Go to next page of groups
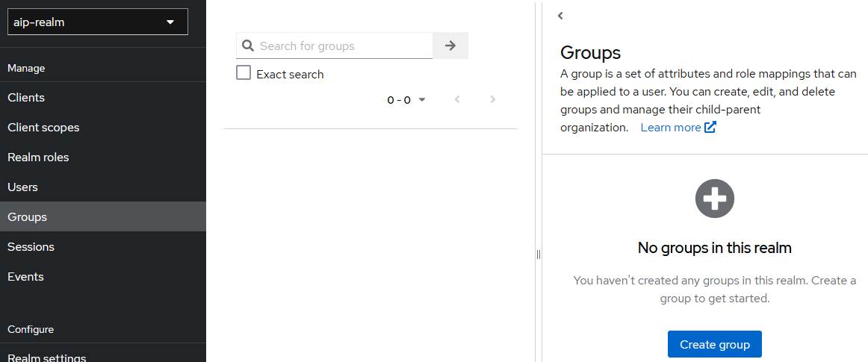Viewport: 868px width, 362px height. (492, 100)
